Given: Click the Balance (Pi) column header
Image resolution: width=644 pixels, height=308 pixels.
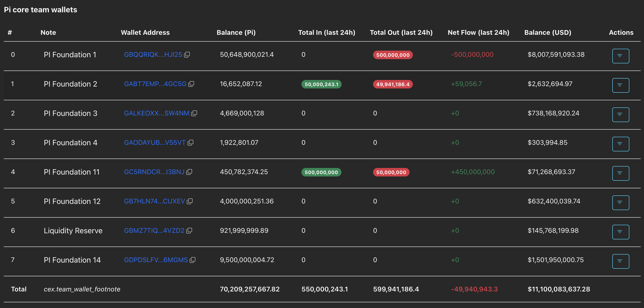Looking at the screenshot, I should pyautogui.click(x=236, y=32).
